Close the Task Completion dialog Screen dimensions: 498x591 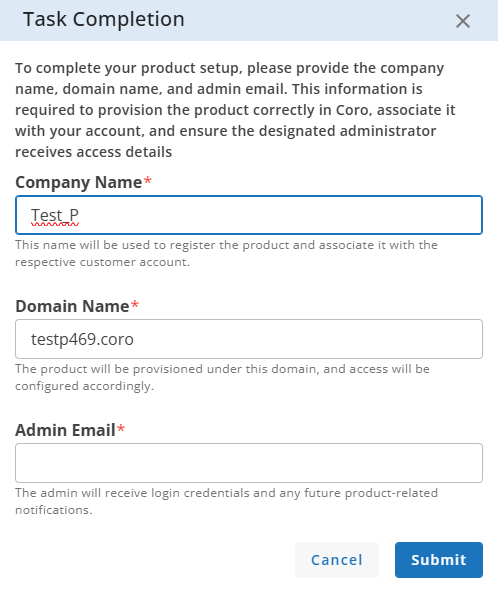tap(463, 21)
